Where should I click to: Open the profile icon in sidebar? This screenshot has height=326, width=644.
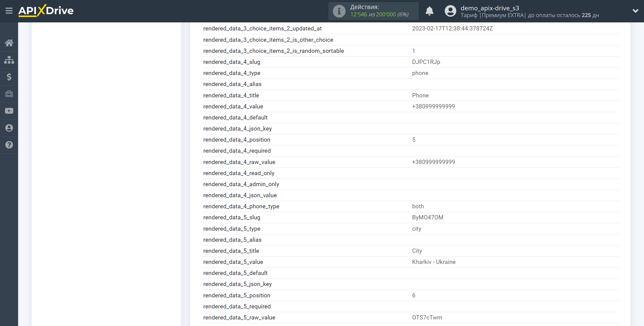(x=9, y=128)
